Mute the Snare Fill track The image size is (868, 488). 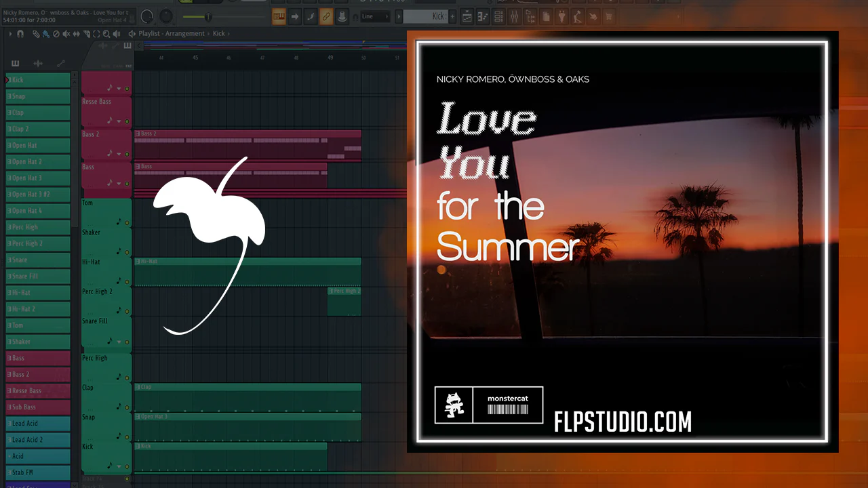coord(127,342)
